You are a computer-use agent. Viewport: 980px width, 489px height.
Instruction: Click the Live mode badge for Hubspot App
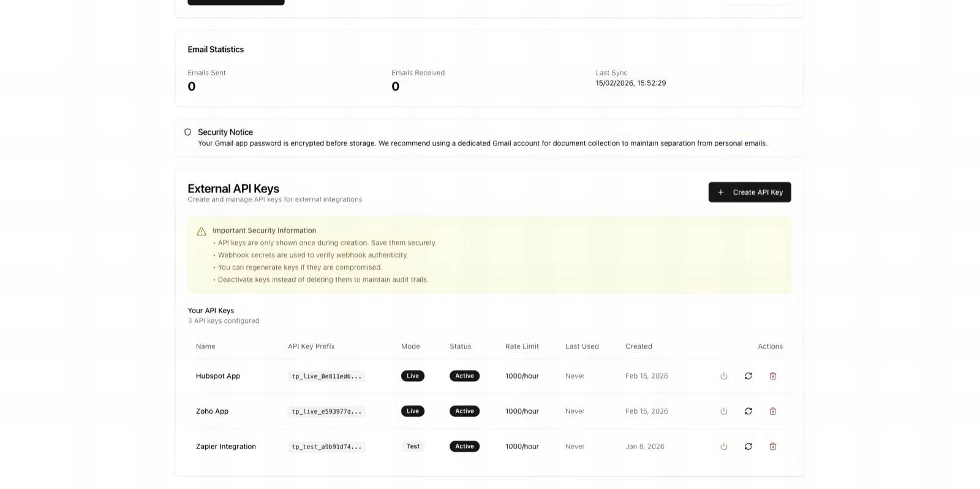(x=413, y=376)
